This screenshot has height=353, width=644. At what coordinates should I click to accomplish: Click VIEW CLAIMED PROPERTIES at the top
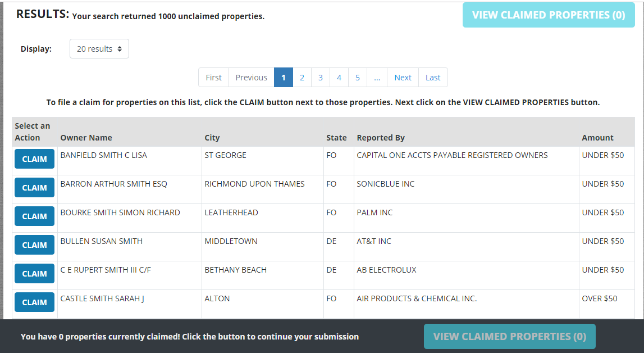(x=548, y=15)
